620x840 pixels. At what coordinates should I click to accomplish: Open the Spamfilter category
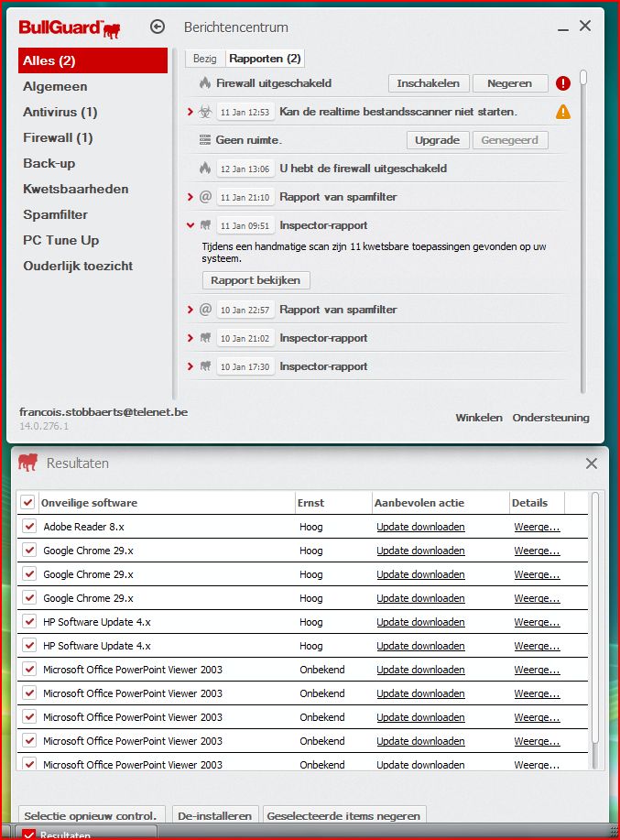[55, 215]
